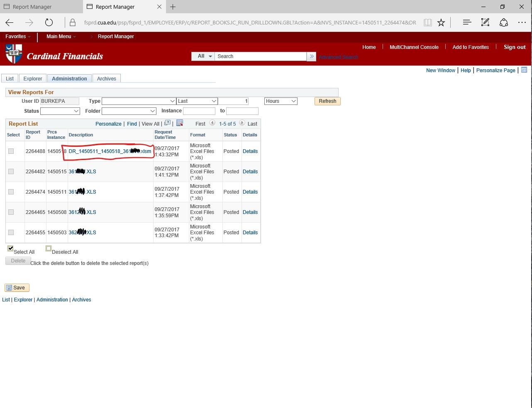
Task: Click the Cardinal Financials shield logo
Action: pos(14,54)
